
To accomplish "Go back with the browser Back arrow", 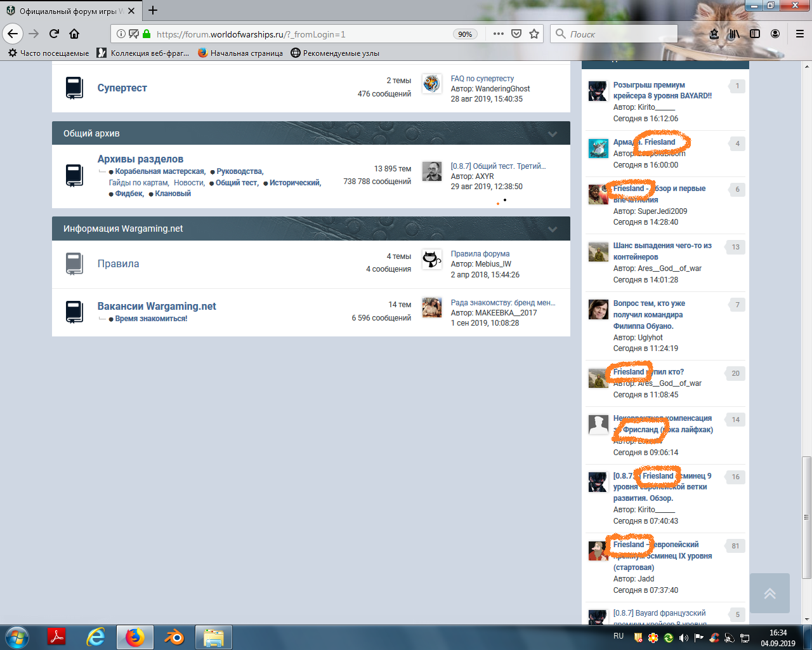I will [13, 34].
